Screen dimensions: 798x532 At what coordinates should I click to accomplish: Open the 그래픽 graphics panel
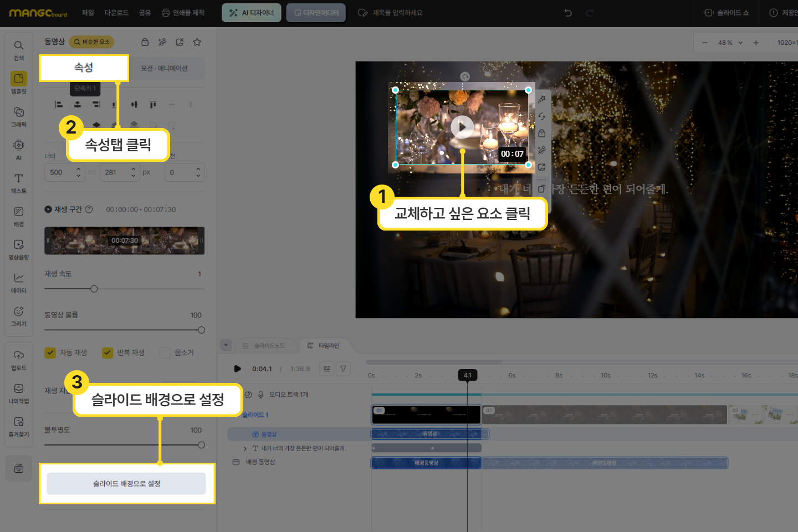coord(19,112)
